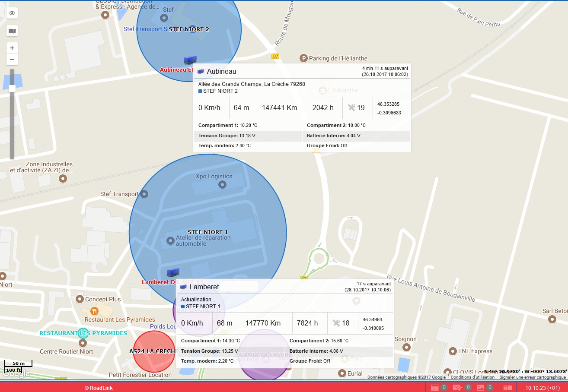568x392 pixels.
Task: Click the Sarl Beton map marker
Action: [552, 319]
